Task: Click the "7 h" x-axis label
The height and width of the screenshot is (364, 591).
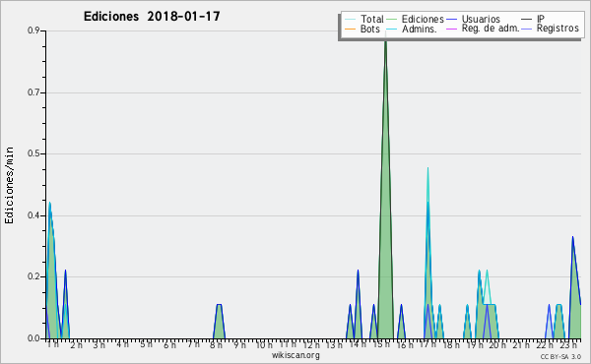Action: (x=193, y=344)
